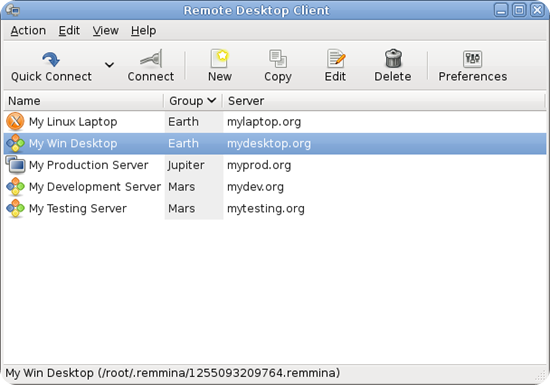Minimize the Remote Desktop Client window
This screenshot has height=385, width=550.
501,10
